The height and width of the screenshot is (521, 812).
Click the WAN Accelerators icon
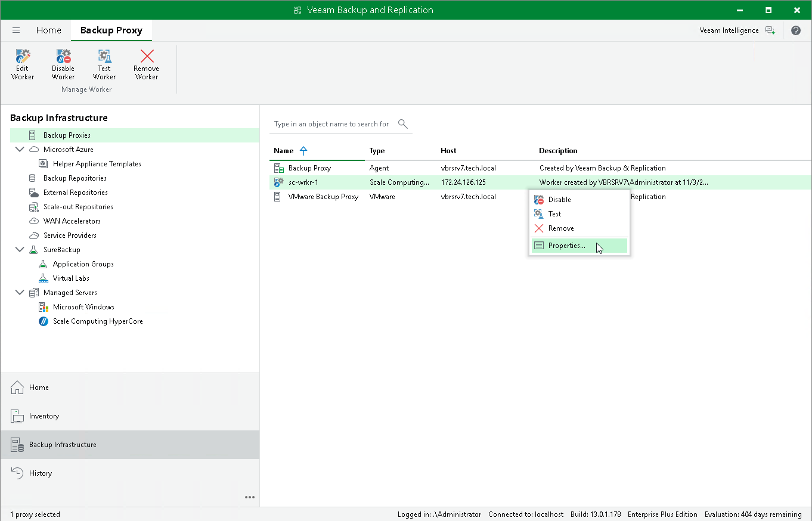[x=33, y=221]
